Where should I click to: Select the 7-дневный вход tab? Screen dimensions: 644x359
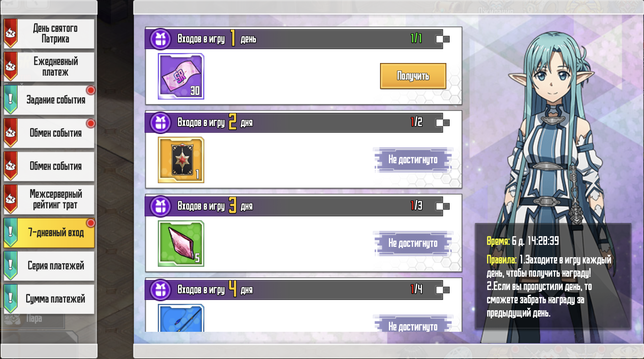pos(49,233)
